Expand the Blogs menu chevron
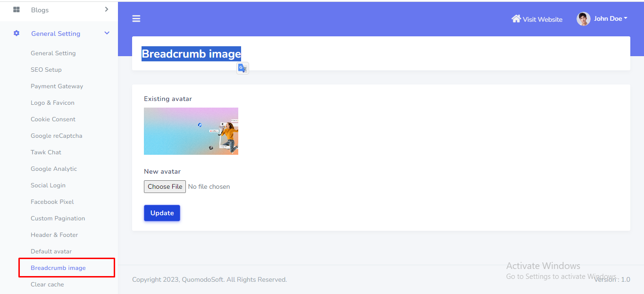Image resolution: width=644 pixels, height=294 pixels. (107, 9)
